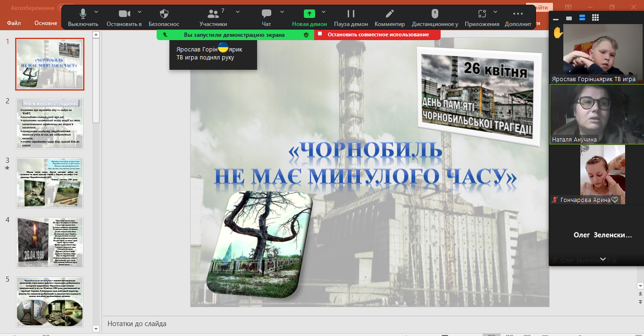
Task: Switch video panel to single-video view
Action: point(569,18)
